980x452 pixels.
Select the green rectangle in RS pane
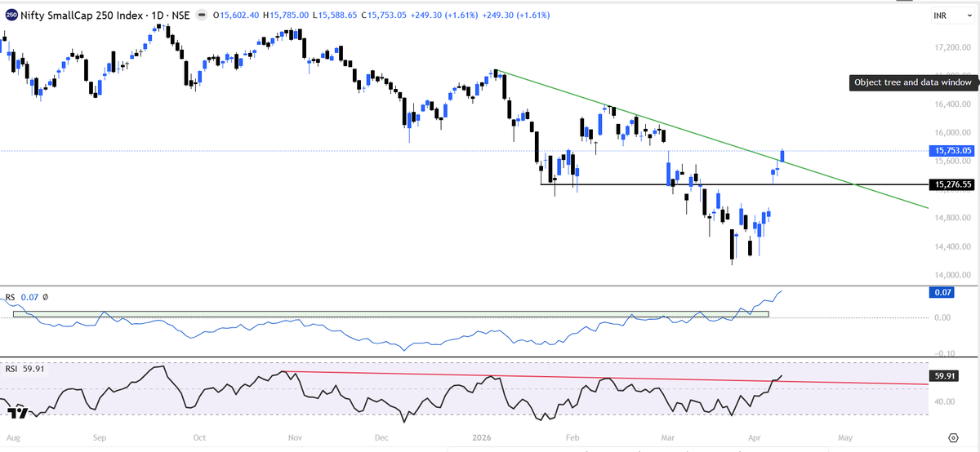391,313
